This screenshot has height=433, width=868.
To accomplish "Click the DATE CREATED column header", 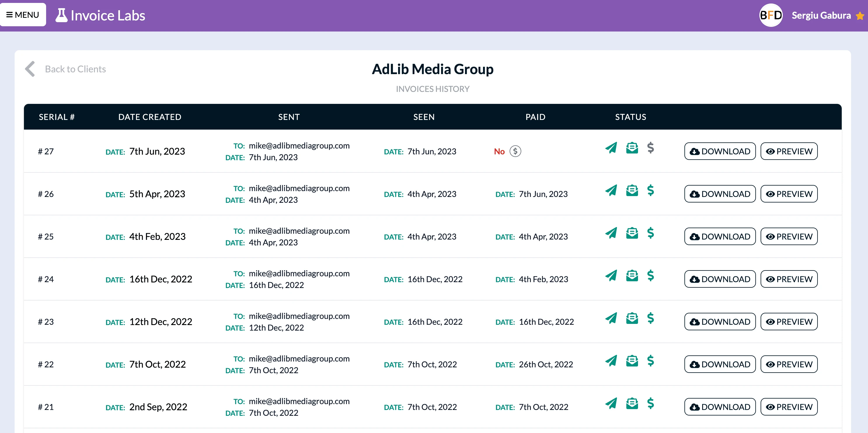I will point(150,117).
